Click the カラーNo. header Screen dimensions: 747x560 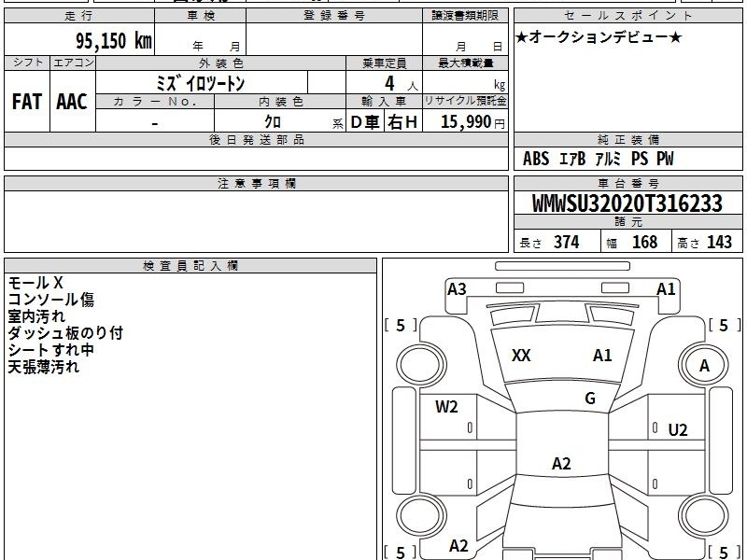click(155, 102)
